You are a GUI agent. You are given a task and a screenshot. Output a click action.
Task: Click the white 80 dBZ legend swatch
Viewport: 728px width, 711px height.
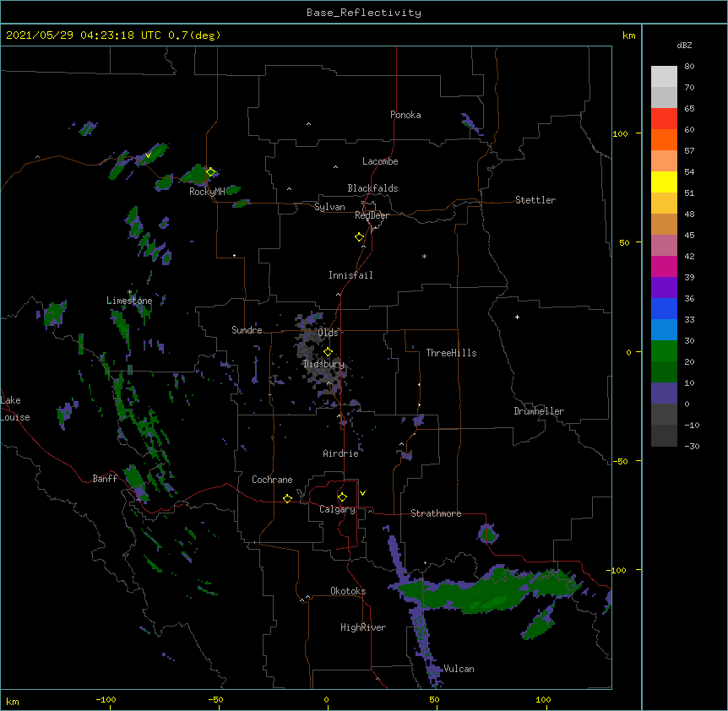tap(664, 77)
